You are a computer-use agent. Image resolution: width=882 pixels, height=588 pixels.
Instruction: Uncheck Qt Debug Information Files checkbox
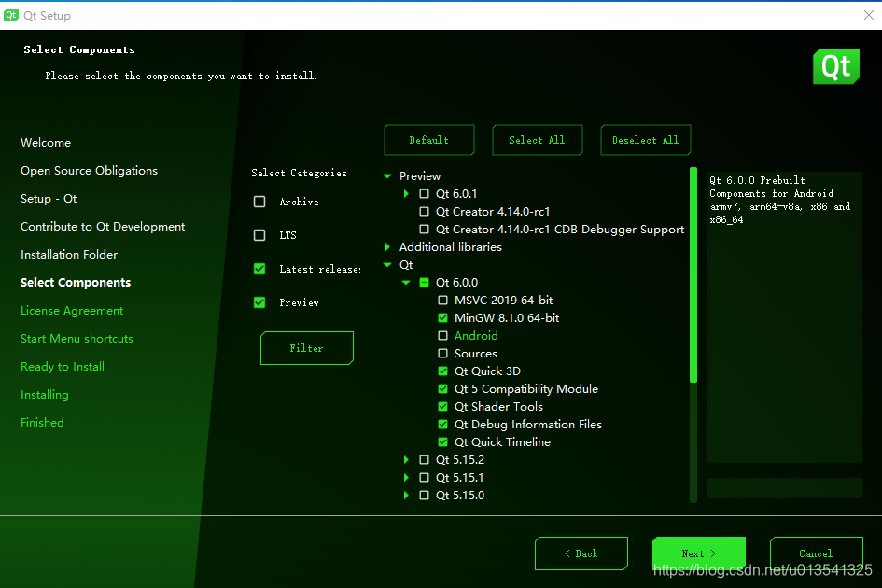coord(442,425)
